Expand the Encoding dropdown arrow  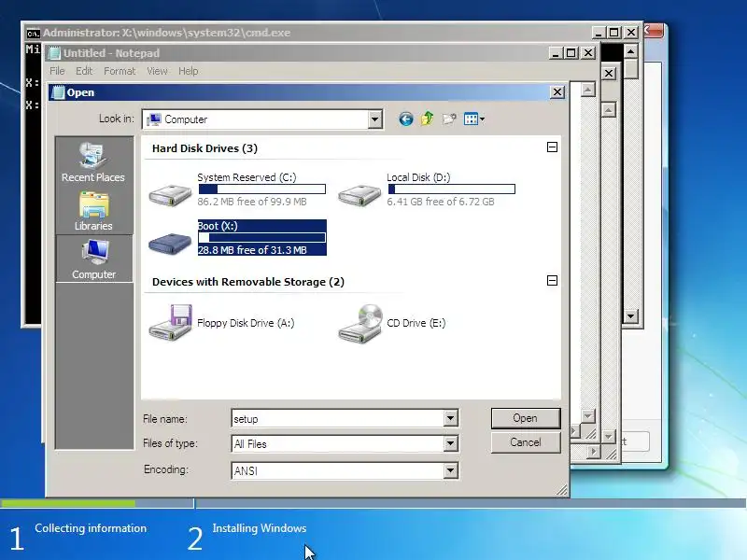(x=450, y=471)
